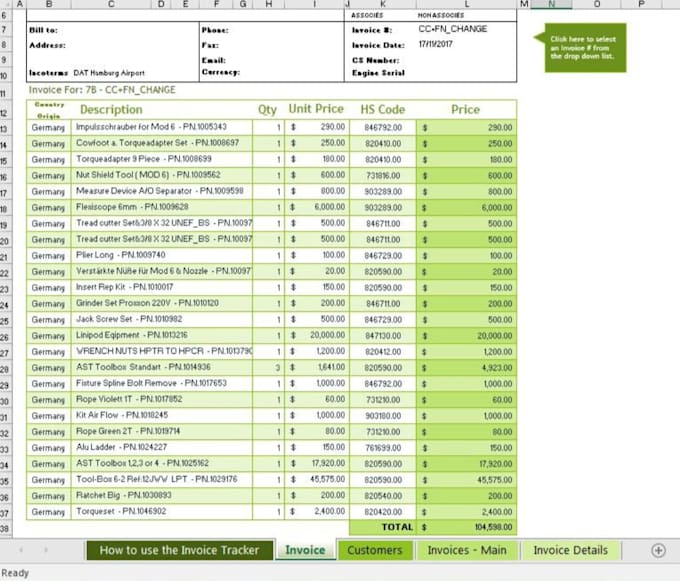
Task: Select Rope Green 2T description cell
Action: 161,432
